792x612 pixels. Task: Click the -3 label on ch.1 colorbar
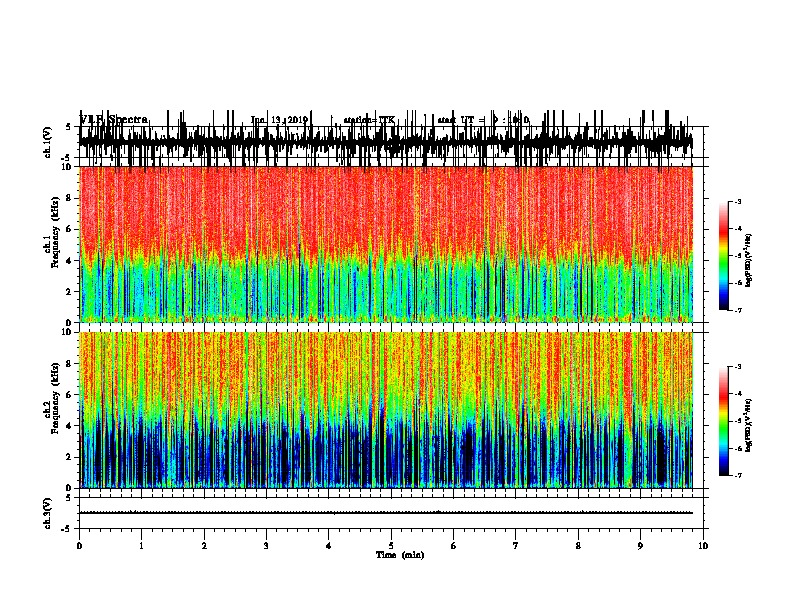(737, 202)
